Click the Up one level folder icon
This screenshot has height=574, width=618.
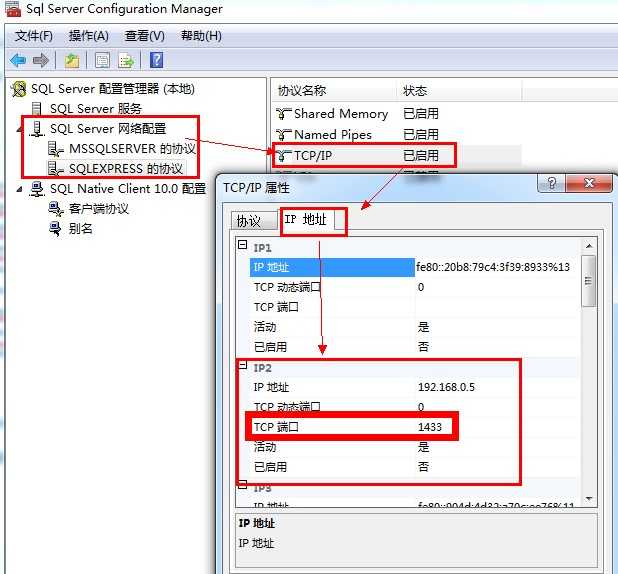(x=72, y=60)
